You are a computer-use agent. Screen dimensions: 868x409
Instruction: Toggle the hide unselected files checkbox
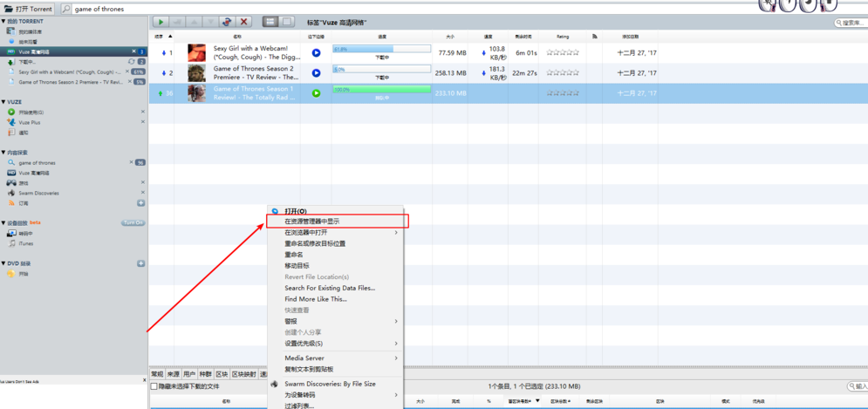point(154,386)
